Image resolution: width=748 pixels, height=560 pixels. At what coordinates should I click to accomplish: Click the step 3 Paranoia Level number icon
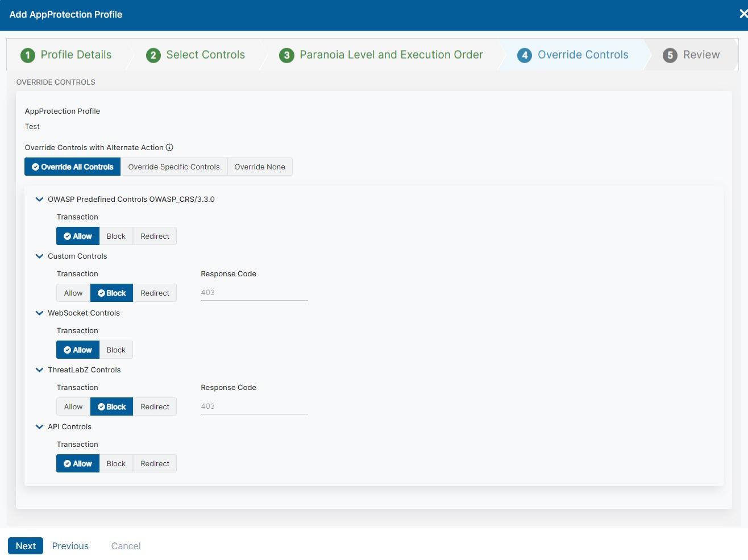click(x=286, y=55)
